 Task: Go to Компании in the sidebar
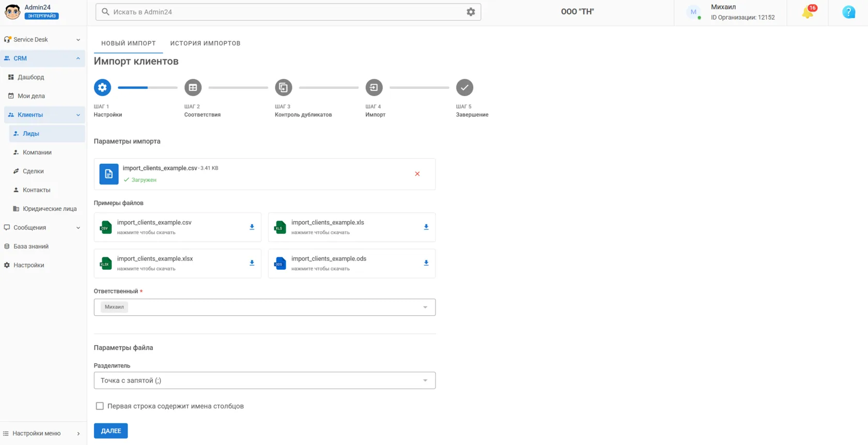click(47, 152)
